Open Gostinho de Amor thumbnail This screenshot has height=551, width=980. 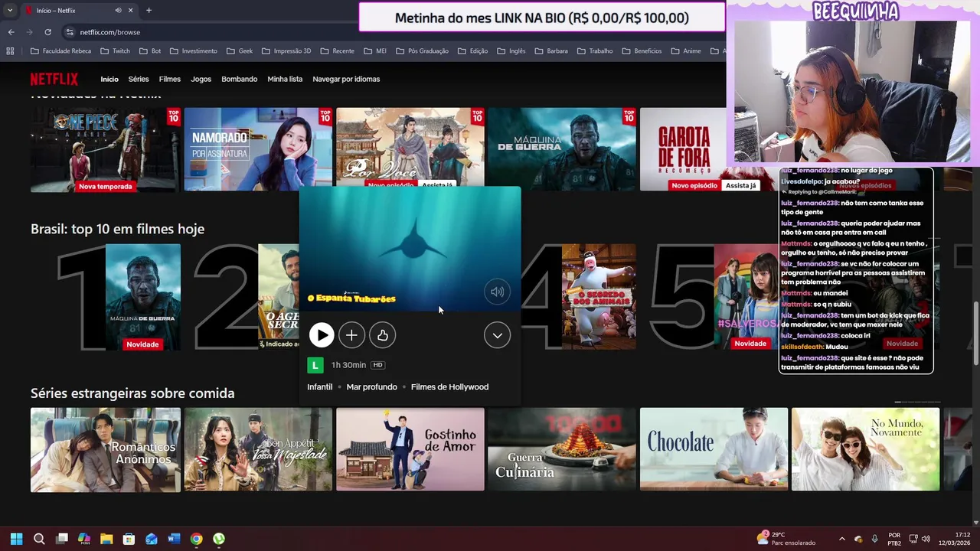410,449
